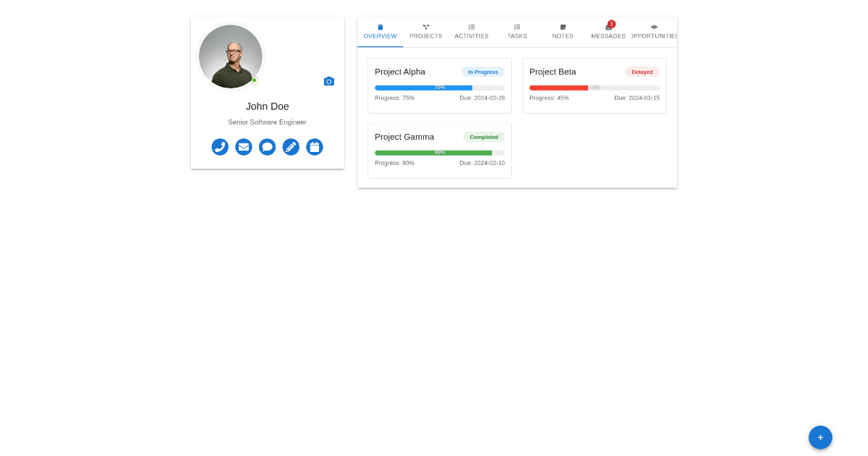Click John Doe's profile picture
The height and width of the screenshot is (456, 868).
[231, 56]
